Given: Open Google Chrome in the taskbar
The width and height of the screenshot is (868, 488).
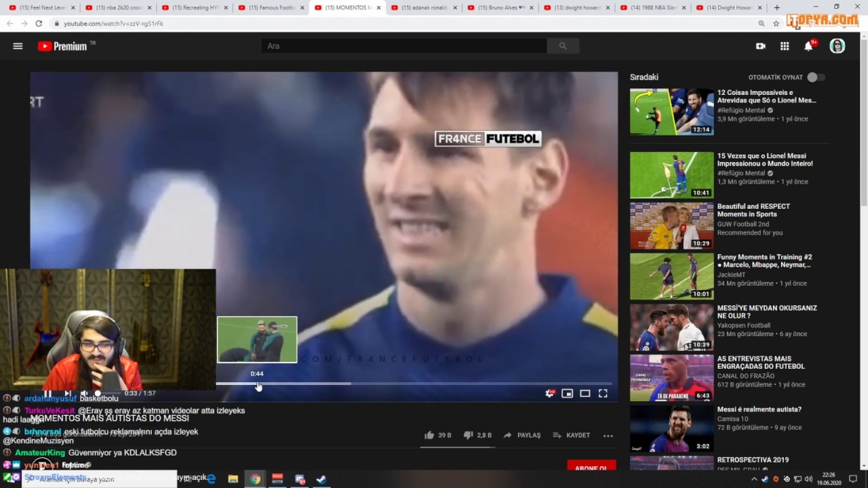Looking at the screenshot, I should pos(255,479).
